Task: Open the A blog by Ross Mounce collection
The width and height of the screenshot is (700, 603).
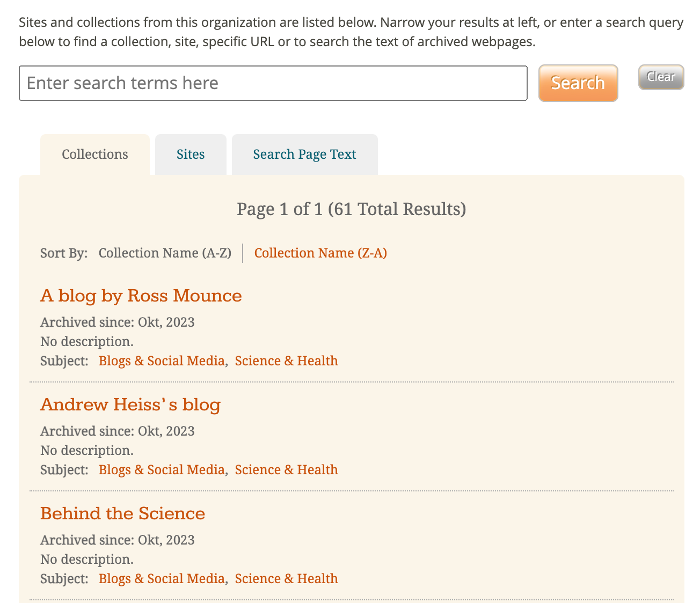Action: pos(141,296)
